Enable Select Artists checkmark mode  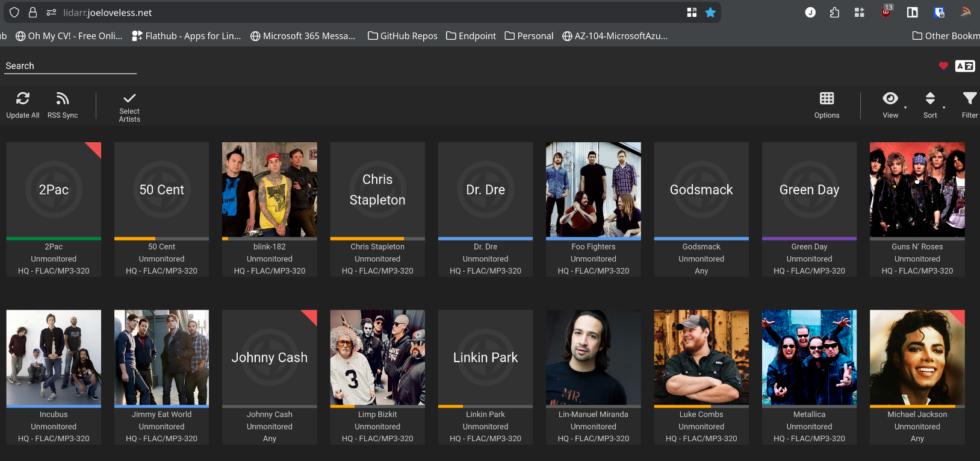129,99
